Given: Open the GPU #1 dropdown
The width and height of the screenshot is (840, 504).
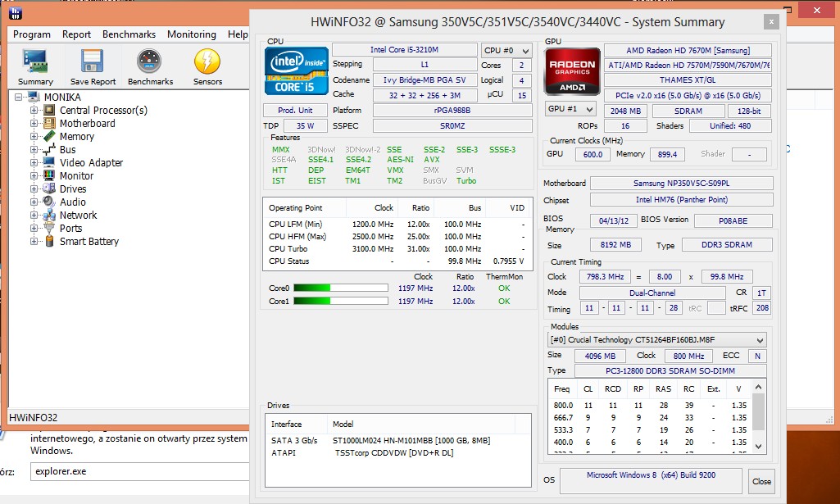Looking at the screenshot, I should tap(570, 109).
